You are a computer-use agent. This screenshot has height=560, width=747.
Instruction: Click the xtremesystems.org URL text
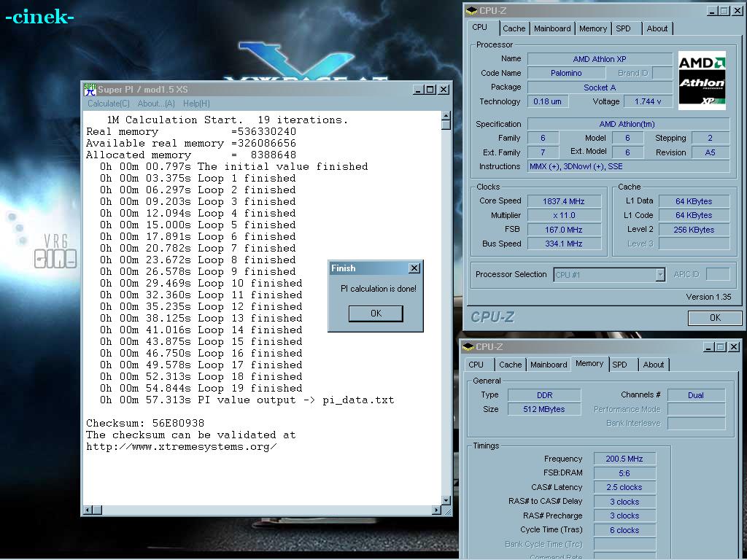(182, 447)
